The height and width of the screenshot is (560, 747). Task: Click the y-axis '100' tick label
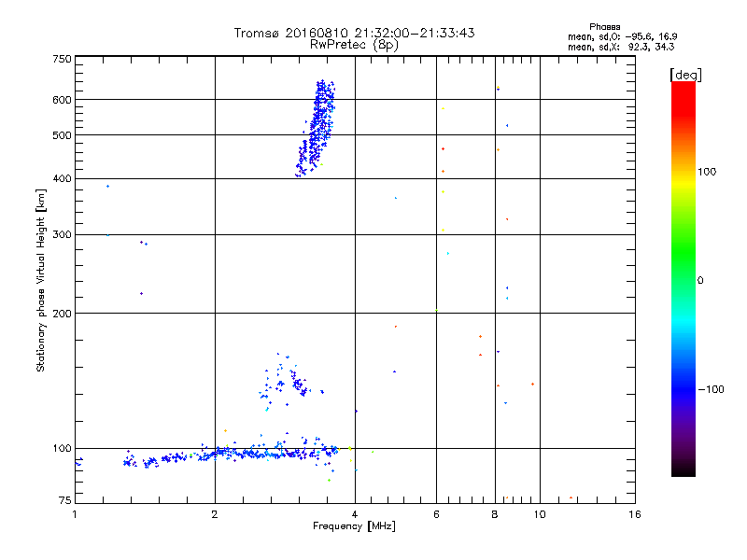pyautogui.click(x=62, y=448)
